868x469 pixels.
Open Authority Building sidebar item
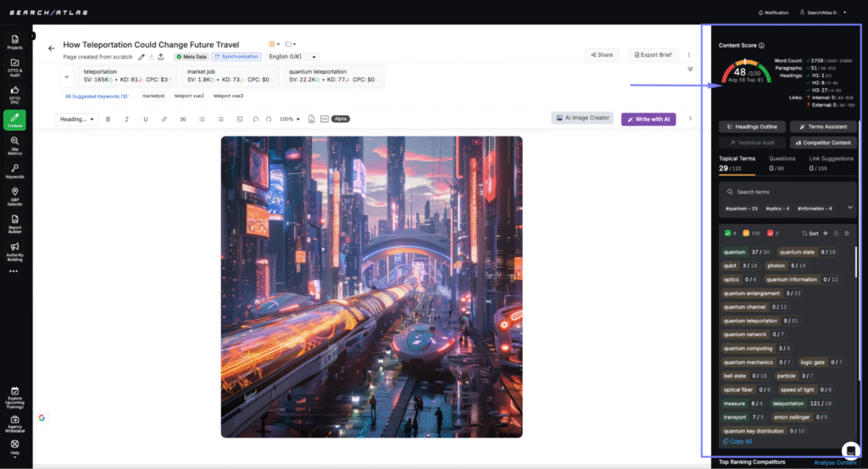[x=15, y=251]
